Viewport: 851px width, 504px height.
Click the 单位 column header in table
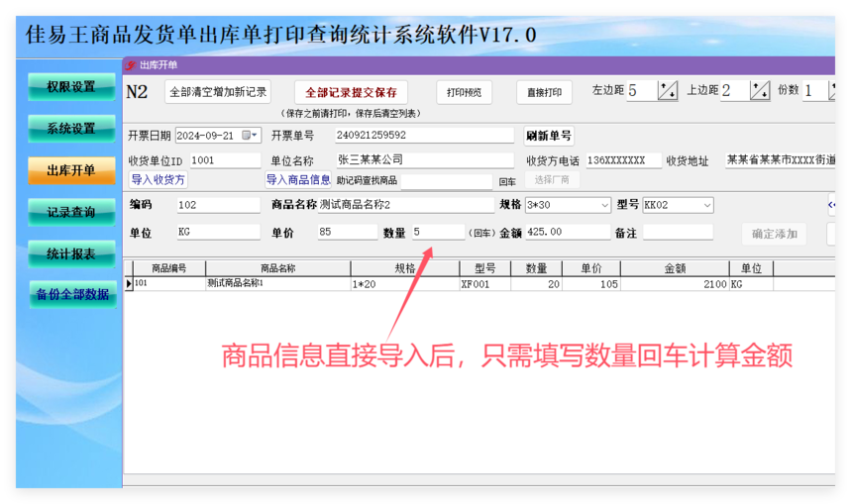[751, 268]
